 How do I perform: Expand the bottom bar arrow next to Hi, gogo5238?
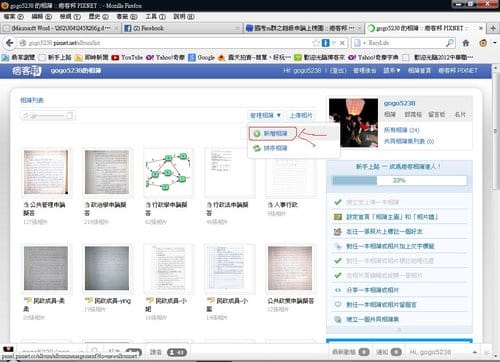coord(475,352)
